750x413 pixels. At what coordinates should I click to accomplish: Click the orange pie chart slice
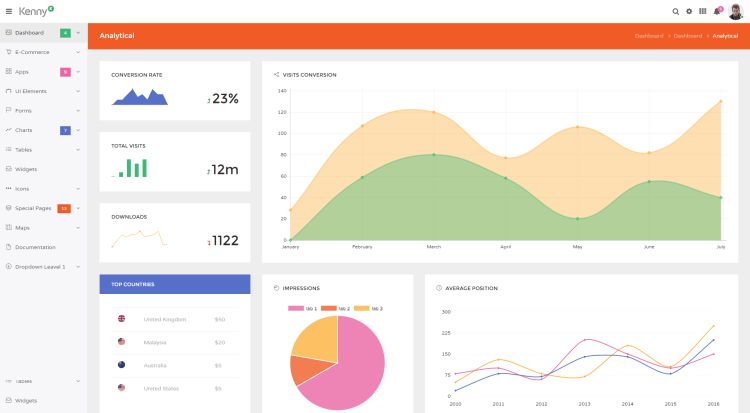point(306,368)
